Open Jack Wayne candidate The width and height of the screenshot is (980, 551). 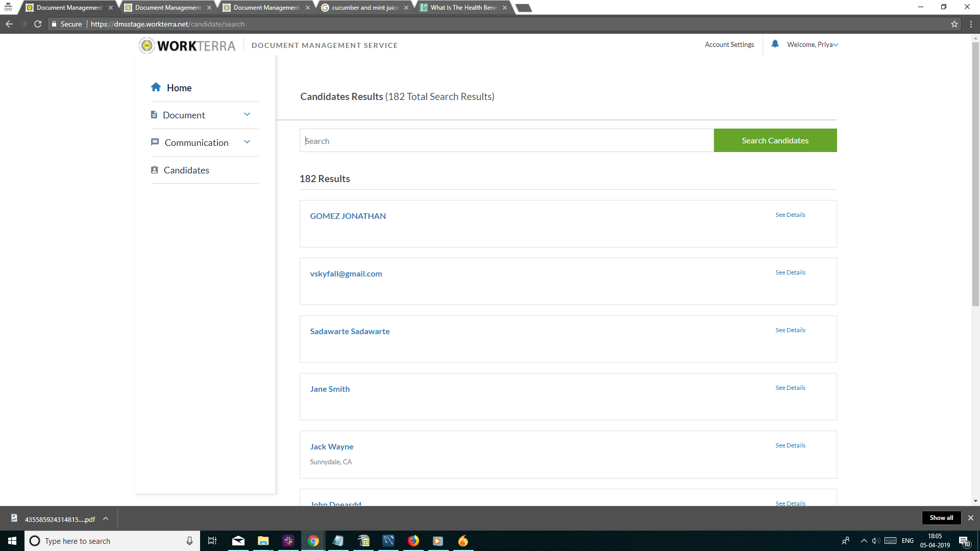point(331,446)
